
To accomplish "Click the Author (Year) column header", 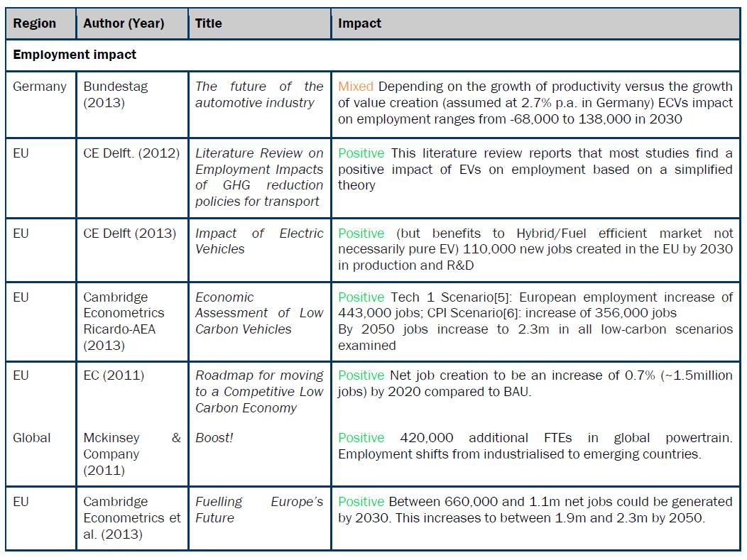I will [124, 23].
